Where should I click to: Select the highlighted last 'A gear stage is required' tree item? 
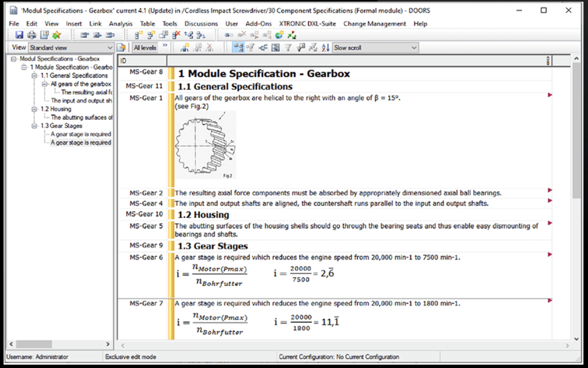tap(81, 143)
